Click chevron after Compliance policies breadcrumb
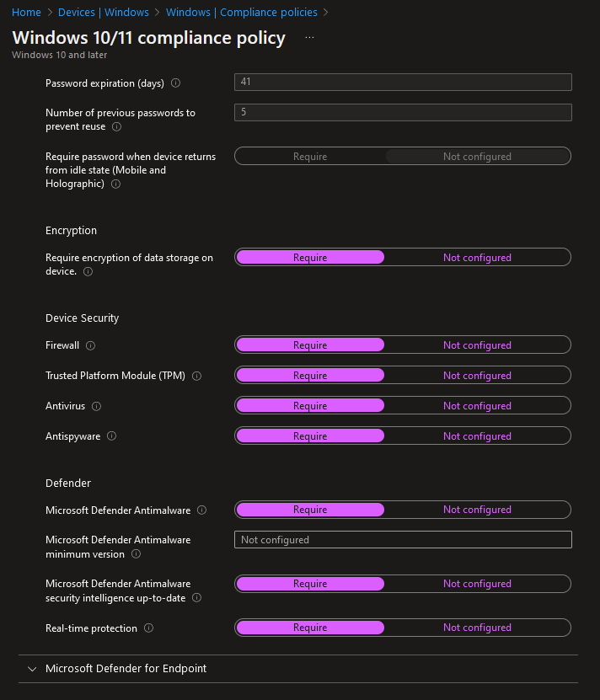Viewport: 600px width, 700px height. (x=325, y=13)
